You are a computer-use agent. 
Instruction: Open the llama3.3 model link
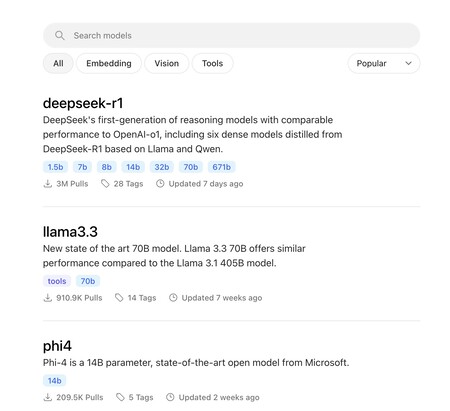click(70, 232)
